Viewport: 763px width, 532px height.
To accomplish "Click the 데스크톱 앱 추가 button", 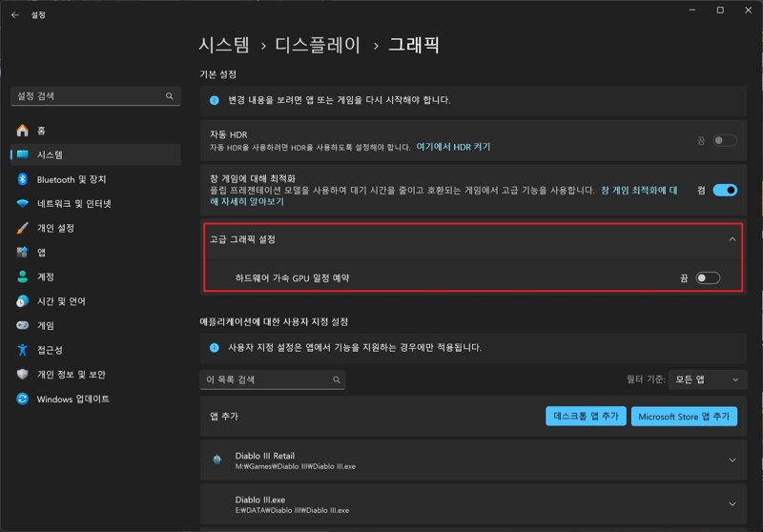I will [586, 417].
